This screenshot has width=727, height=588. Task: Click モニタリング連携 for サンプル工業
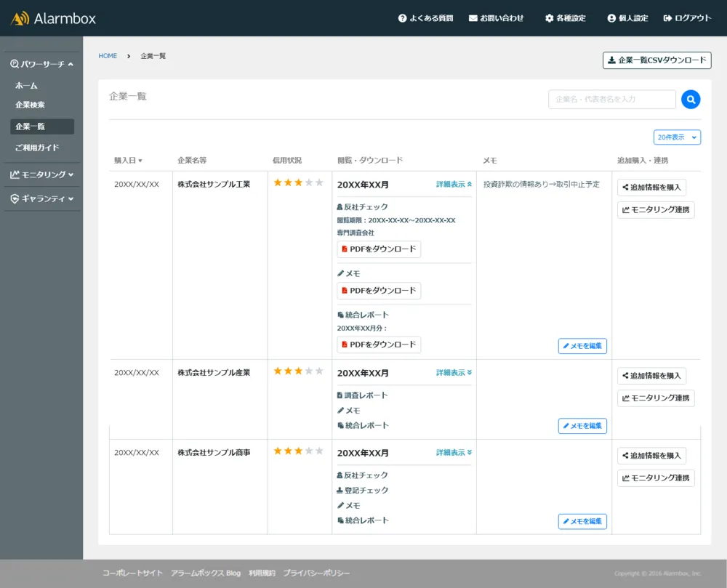click(x=656, y=209)
